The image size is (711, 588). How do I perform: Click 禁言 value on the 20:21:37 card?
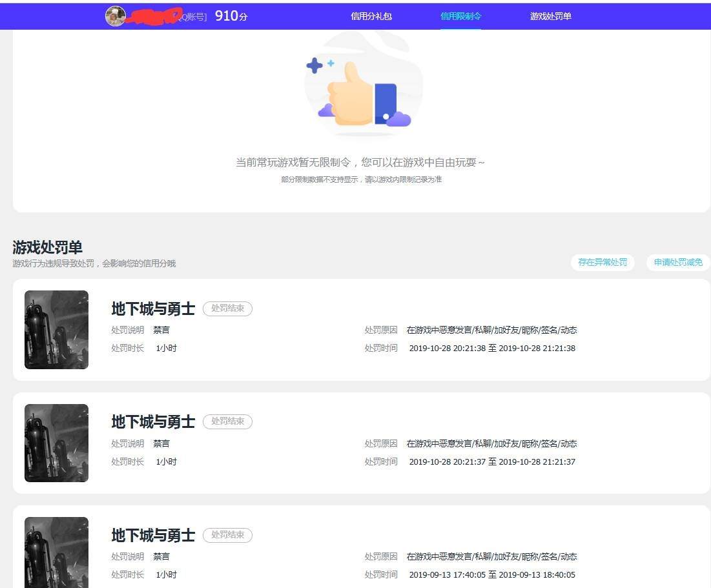click(x=161, y=443)
